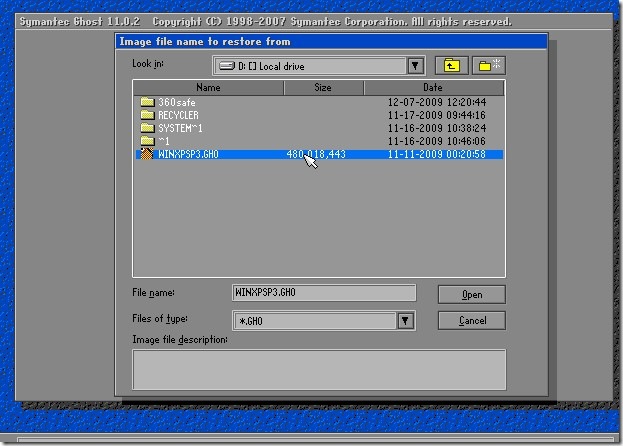The image size is (623, 446).
Task: Click the Symantec Ghost 11.0.2 title text
Action: 80,21
